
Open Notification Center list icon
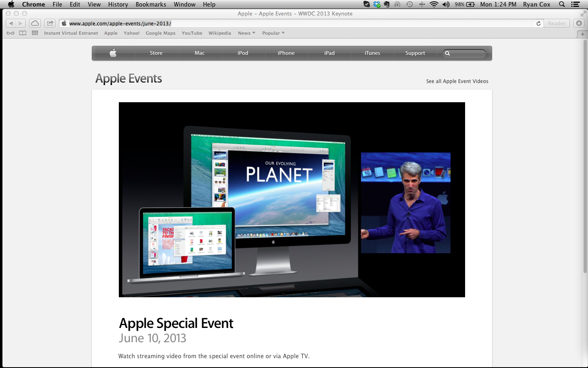pyautogui.click(x=575, y=4)
